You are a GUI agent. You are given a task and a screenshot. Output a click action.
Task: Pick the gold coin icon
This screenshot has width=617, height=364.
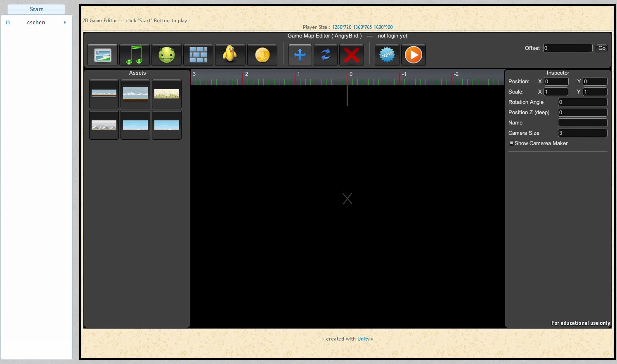(x=262, y=55)
